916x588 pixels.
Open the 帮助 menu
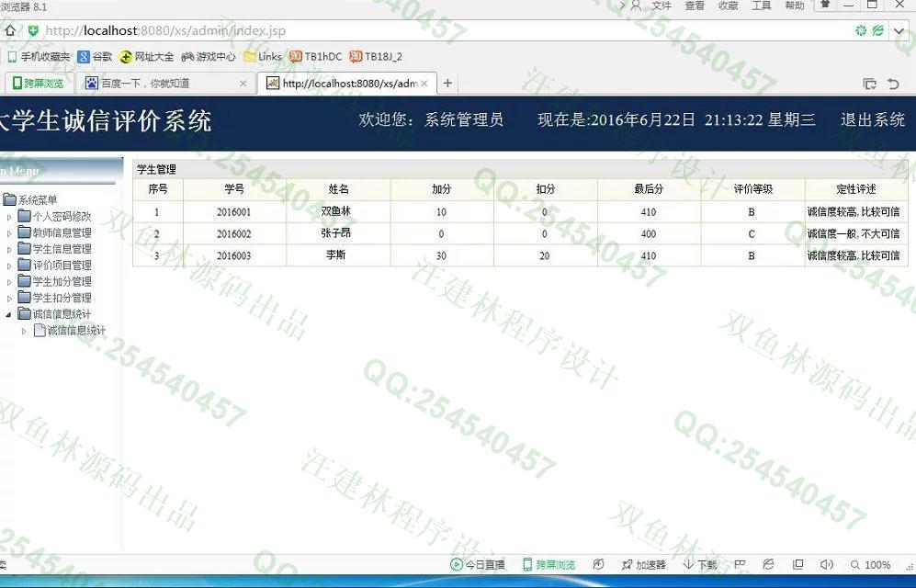coord(795,6)
